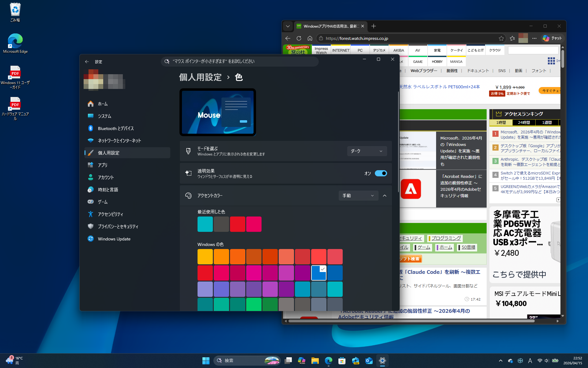588x368 pixels.
Task: Add page to favorites star icon
Action: pos(501,38)
